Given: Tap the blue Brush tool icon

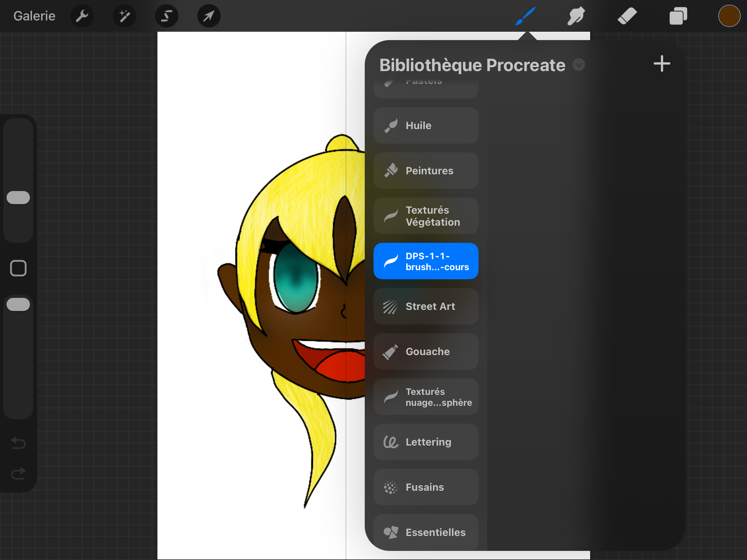Looking at the screenshot, I should [525, 16].
